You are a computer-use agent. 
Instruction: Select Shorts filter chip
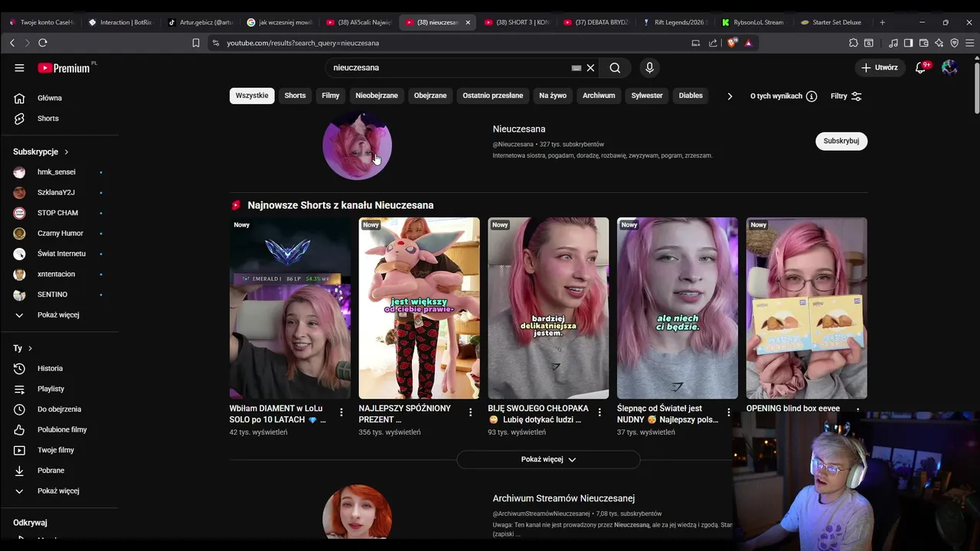pos(295,96)
